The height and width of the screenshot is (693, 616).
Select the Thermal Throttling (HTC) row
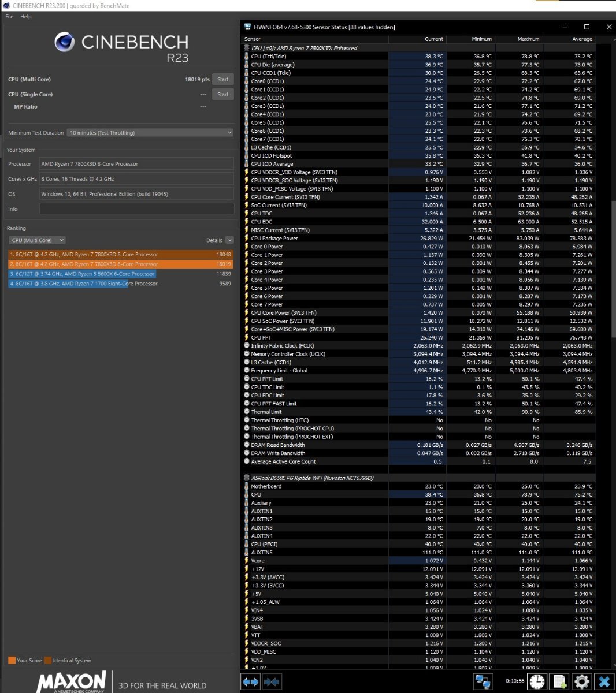coord(419,420)
